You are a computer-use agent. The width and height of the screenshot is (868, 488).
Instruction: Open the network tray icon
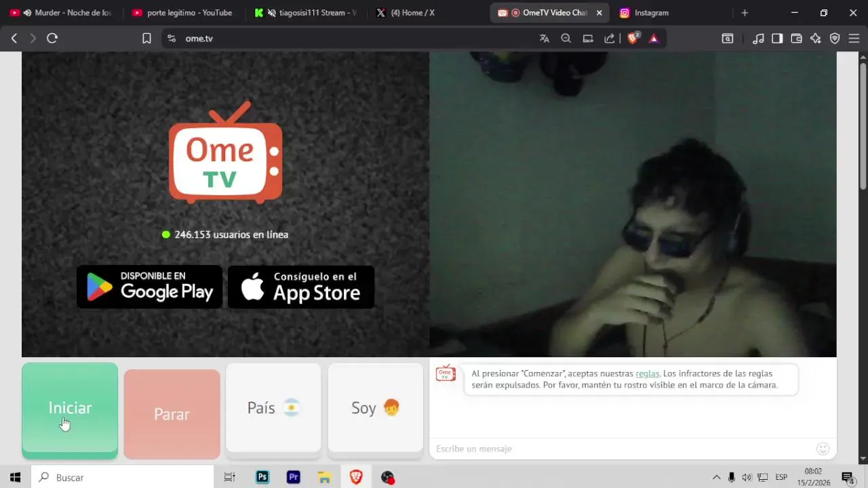coord(763,477)
